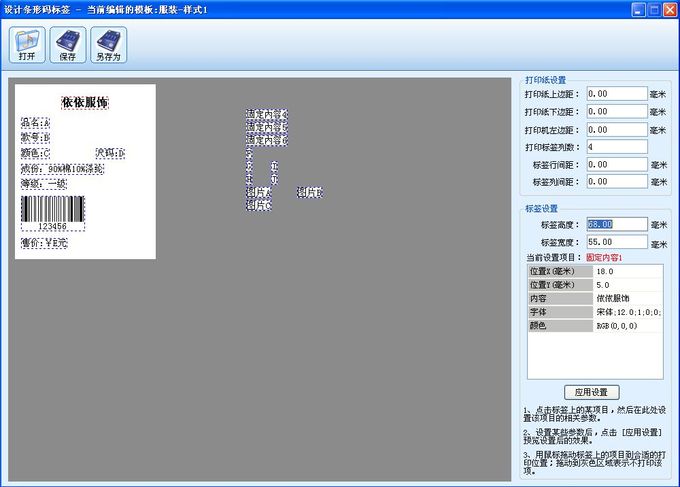
Task: Select the 品名:A item on the label
Action: 35,123
